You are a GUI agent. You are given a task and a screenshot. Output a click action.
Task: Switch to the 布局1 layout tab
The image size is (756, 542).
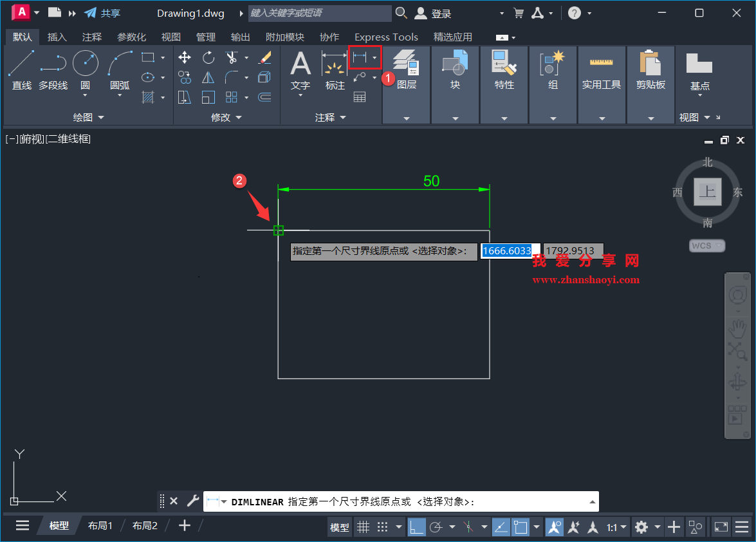coord(100,525)
